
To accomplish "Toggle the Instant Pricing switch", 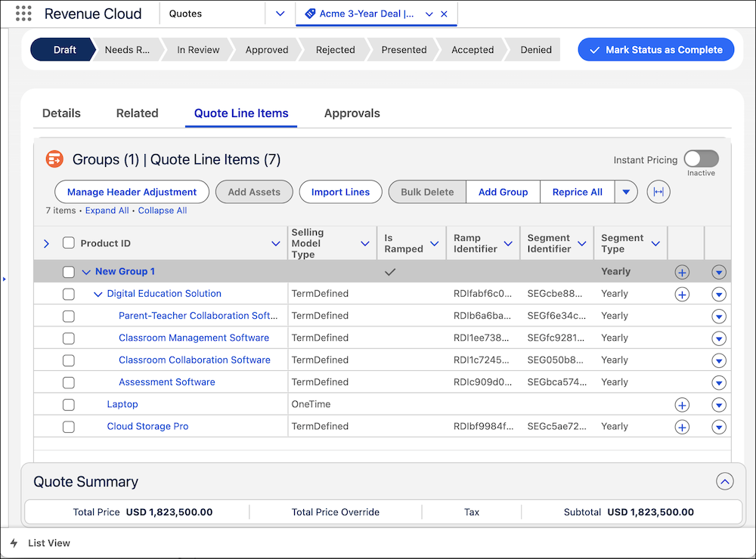I will tap(701, 159).
